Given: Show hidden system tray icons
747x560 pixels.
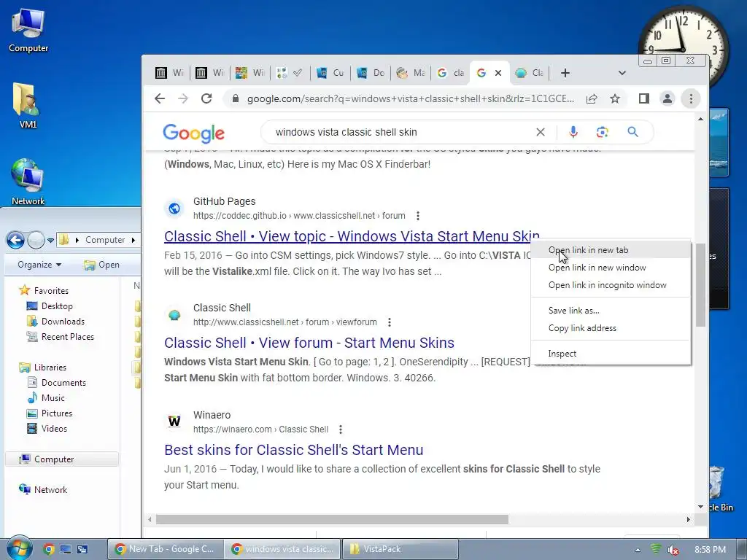Looking at the screenshot, I should 638,550.
